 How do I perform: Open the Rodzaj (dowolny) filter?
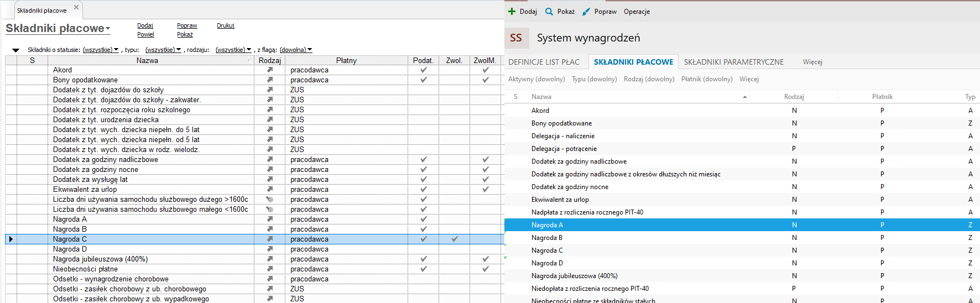[649, 79]
